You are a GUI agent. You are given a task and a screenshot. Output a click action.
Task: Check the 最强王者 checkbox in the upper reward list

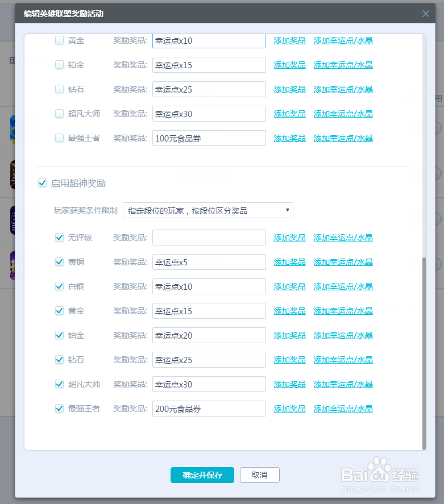coord(60,138)
